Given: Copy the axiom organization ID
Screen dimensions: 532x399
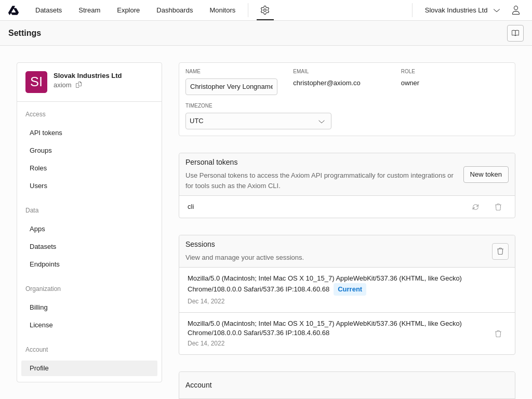Looking at the screenshot, I should [x=79, y=85].
